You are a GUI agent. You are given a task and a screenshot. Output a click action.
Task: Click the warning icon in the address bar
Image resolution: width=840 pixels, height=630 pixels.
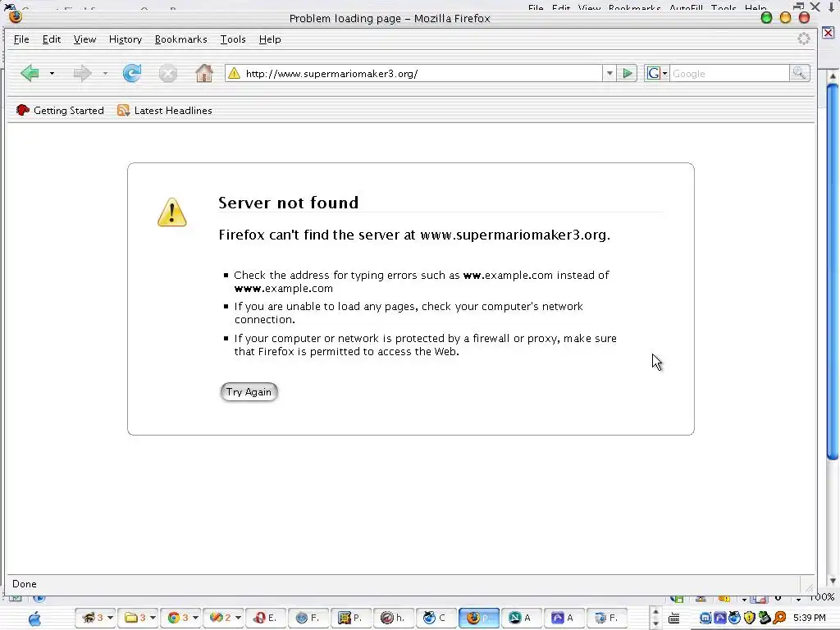[234, 73]
